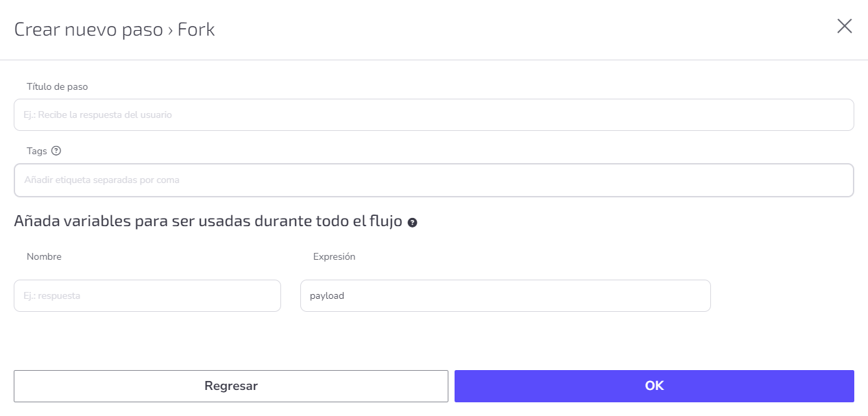Image resolution: width=868 pixels, height=416 pixels.
Task: Click the Tags label text
Action: pyautogui.click(x=37, y=151)
